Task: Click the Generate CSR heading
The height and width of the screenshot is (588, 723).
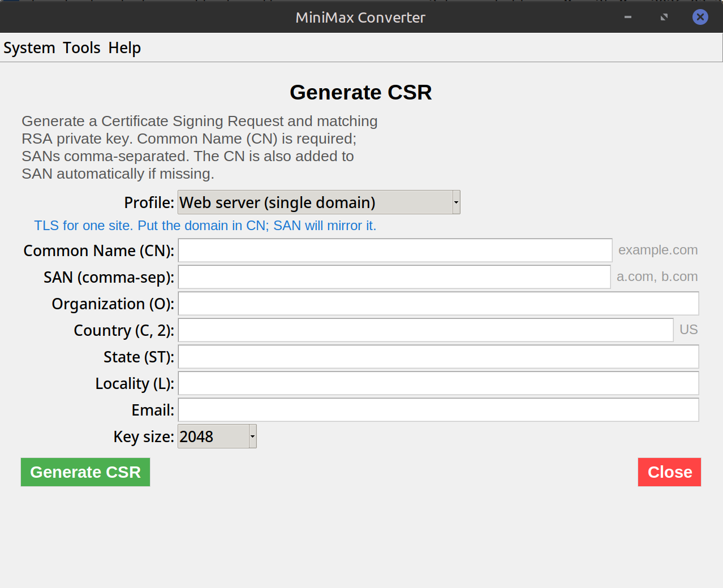Action: [x=361, y=92]
